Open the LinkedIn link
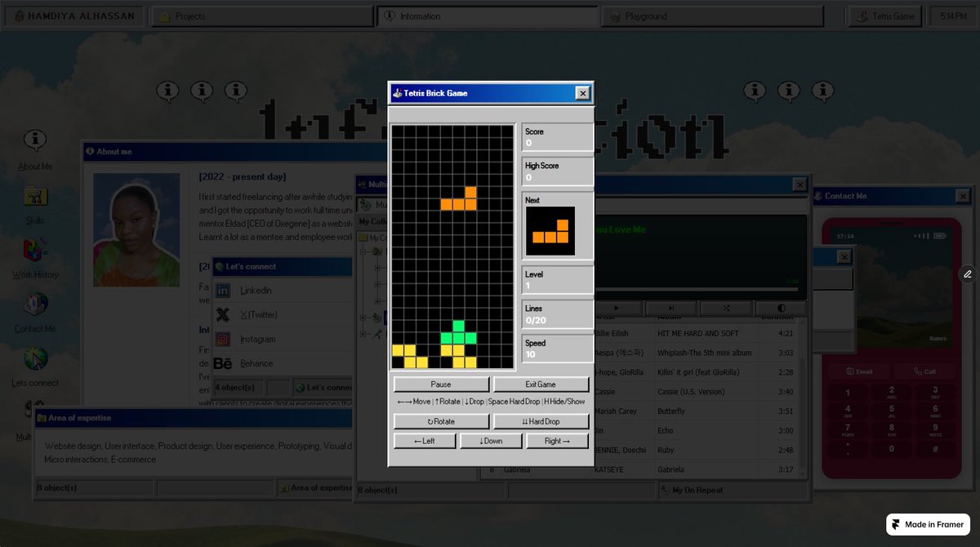 (x=256, y=291)
